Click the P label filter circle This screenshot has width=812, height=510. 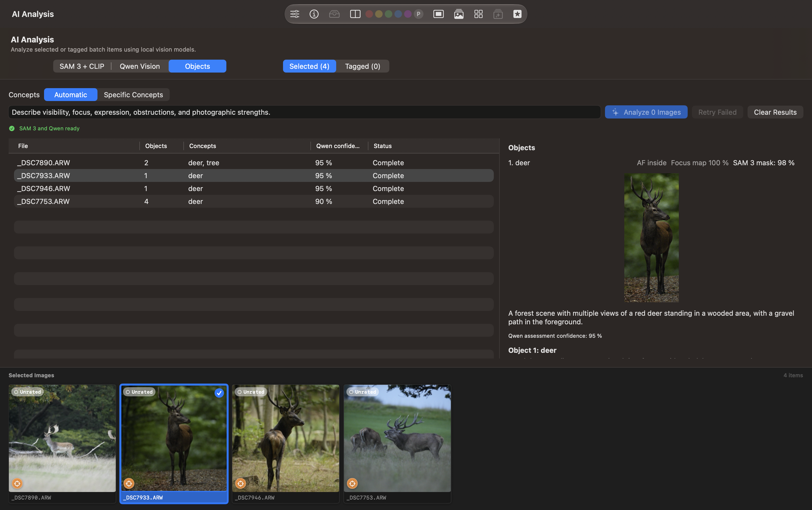418,14
